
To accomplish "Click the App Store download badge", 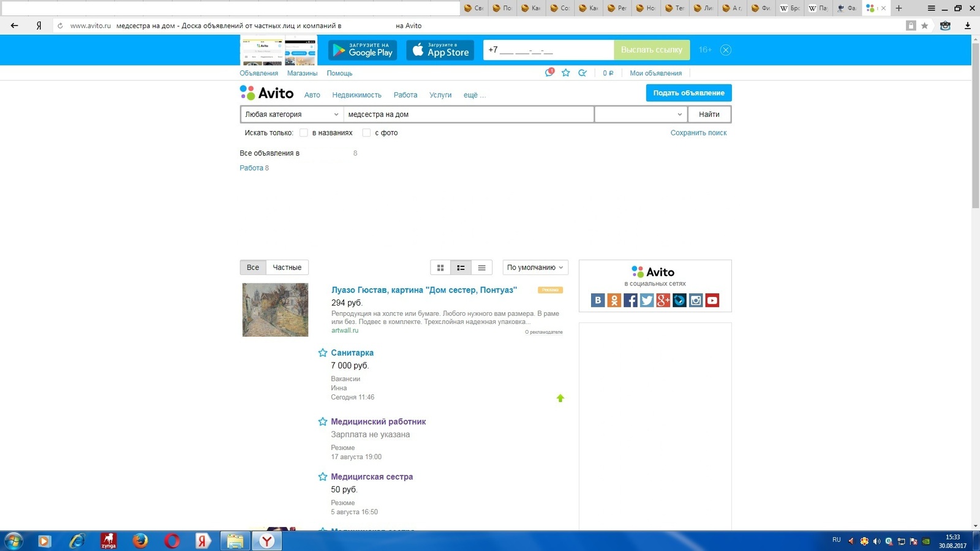I will click(440, 50).
